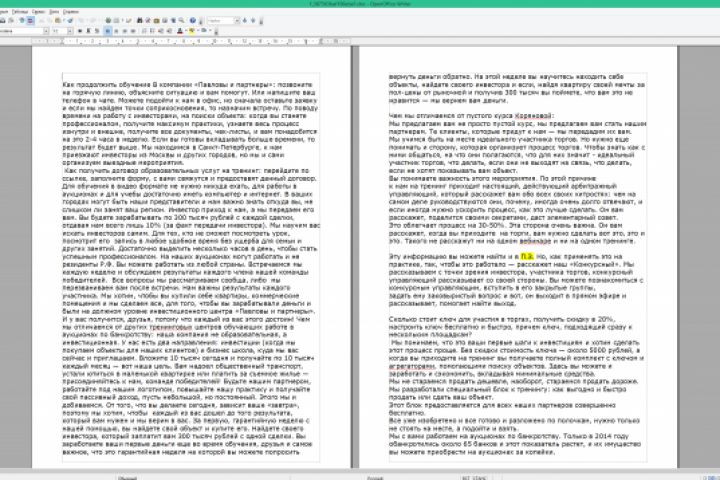Apply the red Font Color
The width and height of the screenshot is (720, 480).
point(180,31)
